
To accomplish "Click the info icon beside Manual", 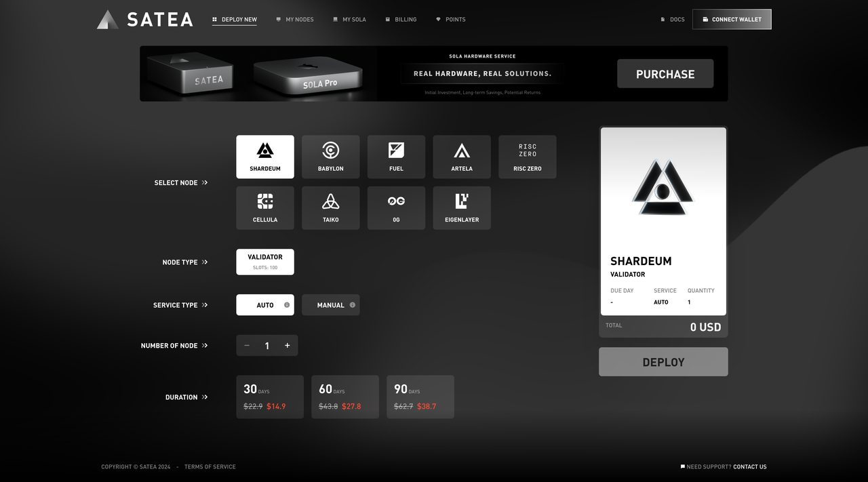I will (352, 305).
